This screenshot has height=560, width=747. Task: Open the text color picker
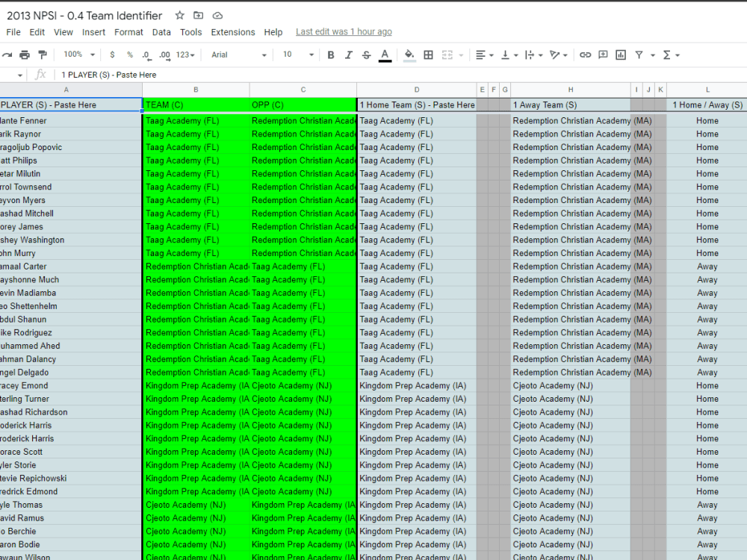pos(385,55)
